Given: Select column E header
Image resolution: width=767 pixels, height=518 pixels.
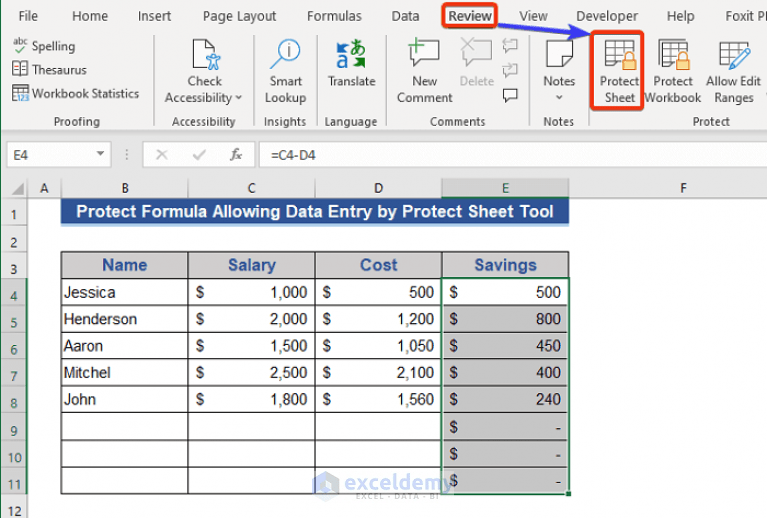Looking at the screenshot, I should coord(505,188).
